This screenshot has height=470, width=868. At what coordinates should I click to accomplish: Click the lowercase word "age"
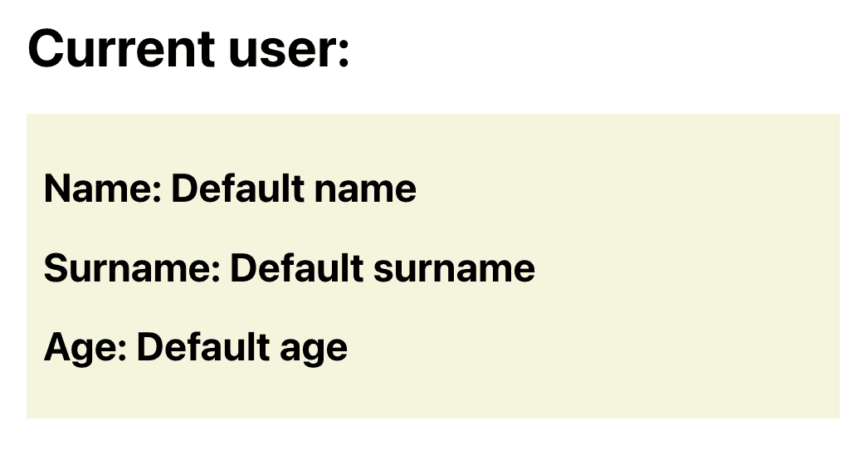[314, 350]
